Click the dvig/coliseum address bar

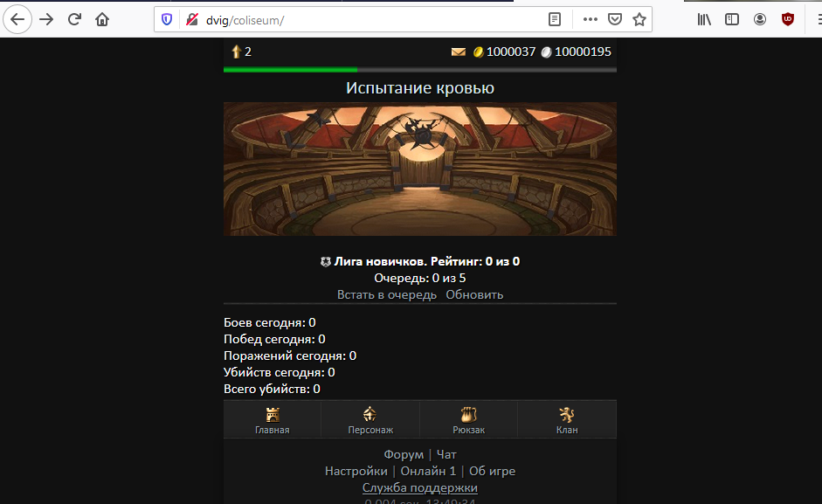tap(367, 20)
